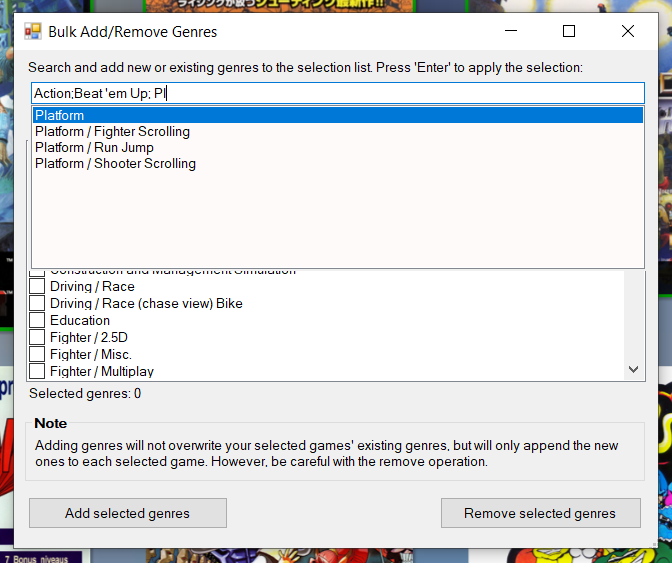Check the Fighter / Multiplay checkbox
The image size is (672, 563).
[x=37, y=371]
